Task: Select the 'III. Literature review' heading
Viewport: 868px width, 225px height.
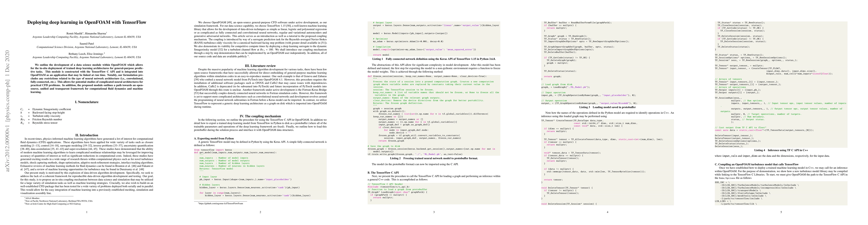Action: 260,66
